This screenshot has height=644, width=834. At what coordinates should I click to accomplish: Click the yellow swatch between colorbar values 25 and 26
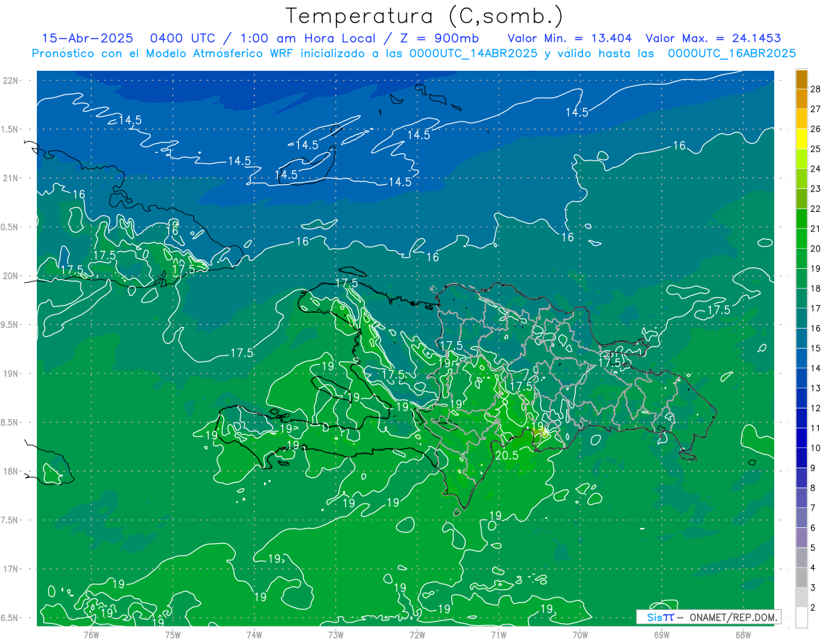[801, 139]
